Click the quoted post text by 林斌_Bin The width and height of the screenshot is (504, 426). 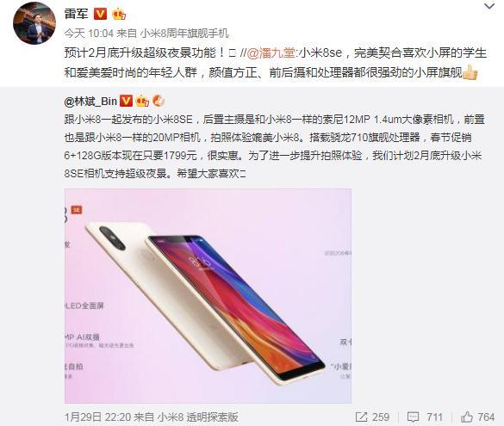(x=275, y=146)
